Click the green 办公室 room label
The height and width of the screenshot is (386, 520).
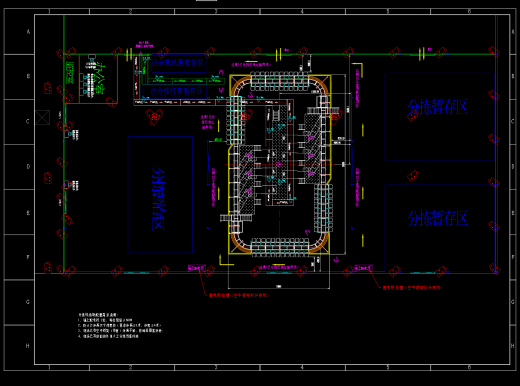100,79
